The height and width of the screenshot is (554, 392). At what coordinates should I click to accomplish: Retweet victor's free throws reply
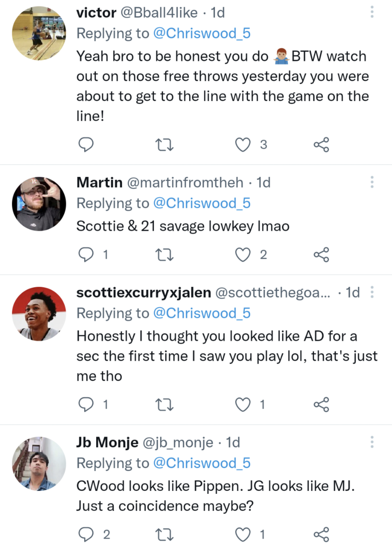pyautogui.click(x=164, y=145)
